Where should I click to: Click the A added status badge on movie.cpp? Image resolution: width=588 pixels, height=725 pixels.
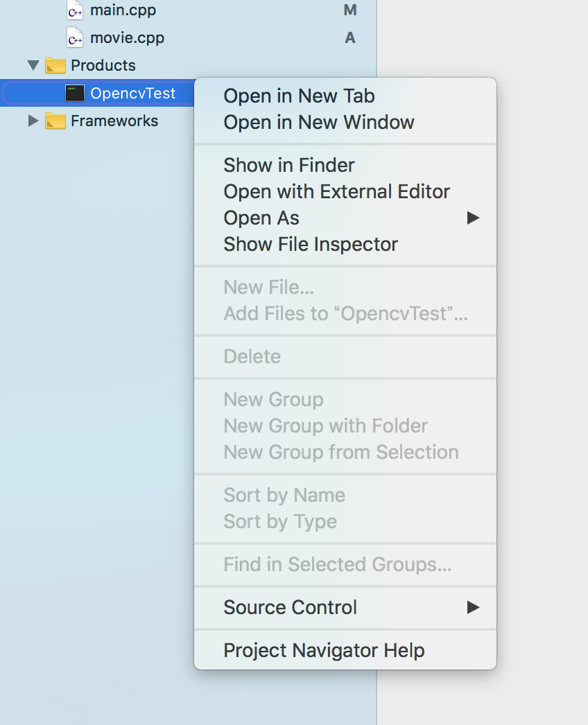tap(350, 38)
